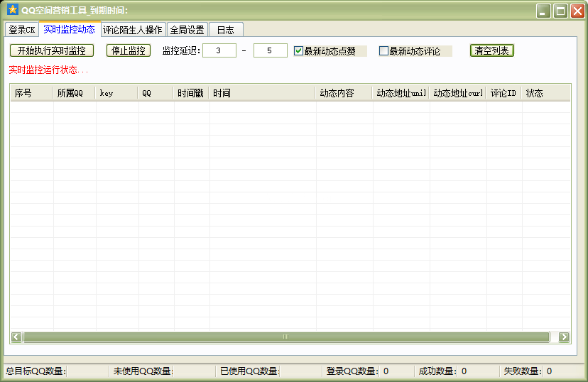Click the scroll left arrow
This screenshot has height=382, width=588.
click(16, 337)
